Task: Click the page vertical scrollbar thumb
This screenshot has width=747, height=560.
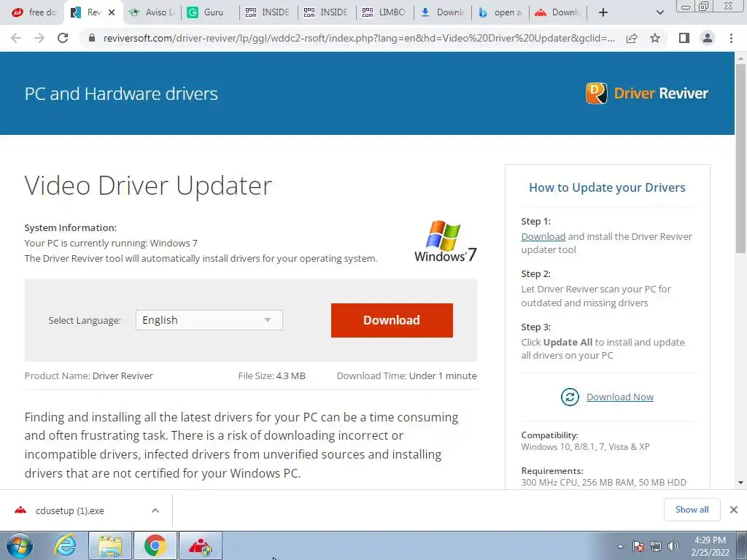Action: click(x=740, y=157)
